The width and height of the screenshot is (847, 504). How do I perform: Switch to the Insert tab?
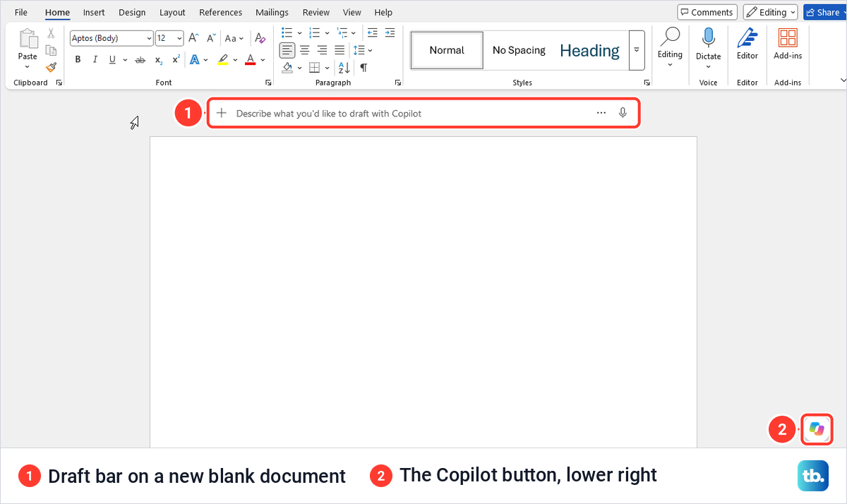tap(94, 12)
